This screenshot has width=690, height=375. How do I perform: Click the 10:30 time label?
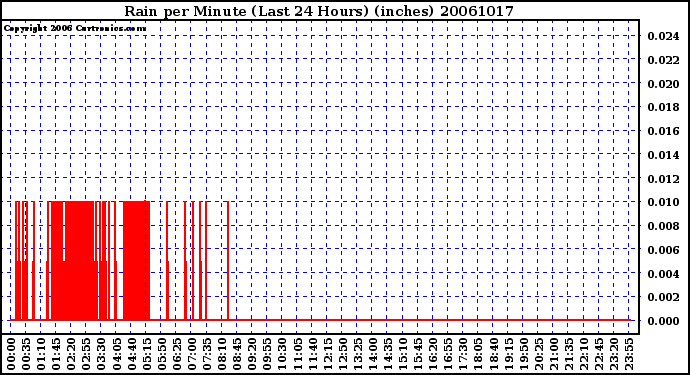point(282,354)
